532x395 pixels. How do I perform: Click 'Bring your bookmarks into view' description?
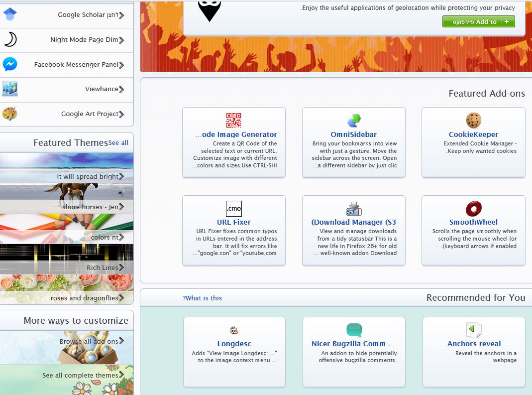point(354,154)
